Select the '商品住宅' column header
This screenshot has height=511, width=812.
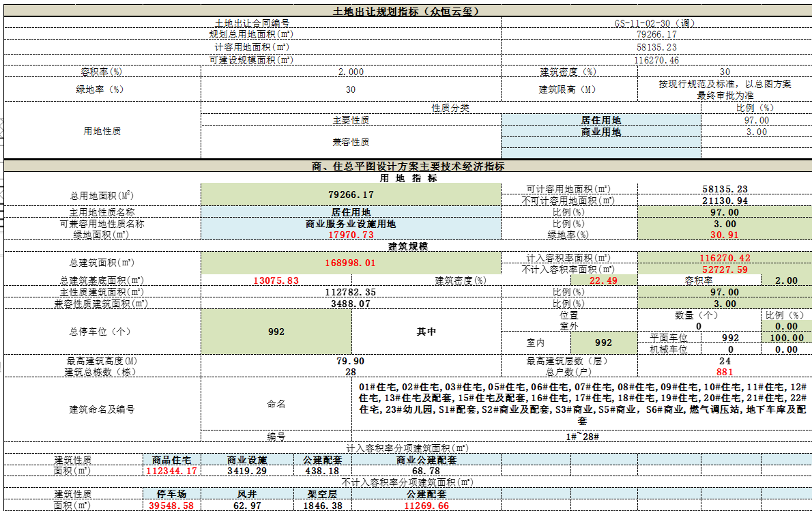point(171,460)
